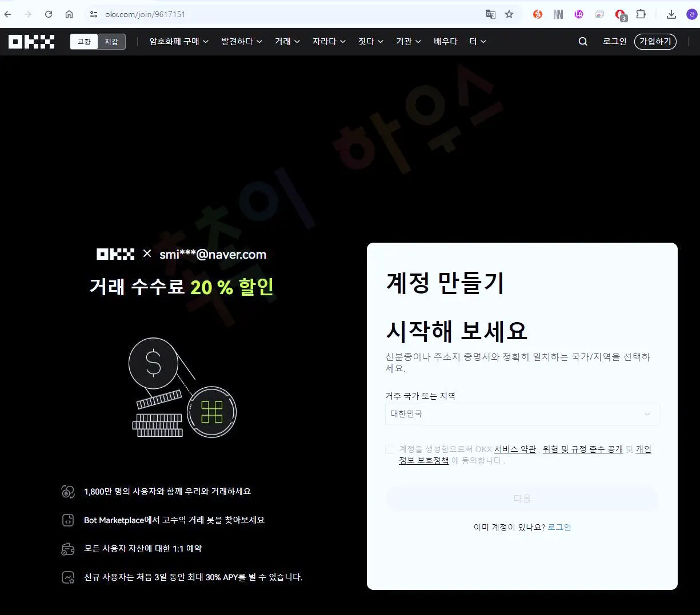Go to the browser home page
This screenshot has width=700, height=615.
tap(69, 14)
